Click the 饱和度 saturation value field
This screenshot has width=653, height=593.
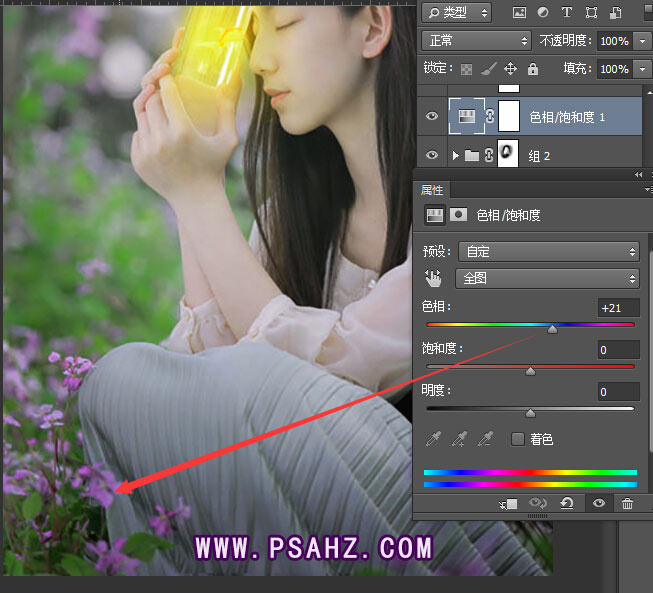point(618,349)
